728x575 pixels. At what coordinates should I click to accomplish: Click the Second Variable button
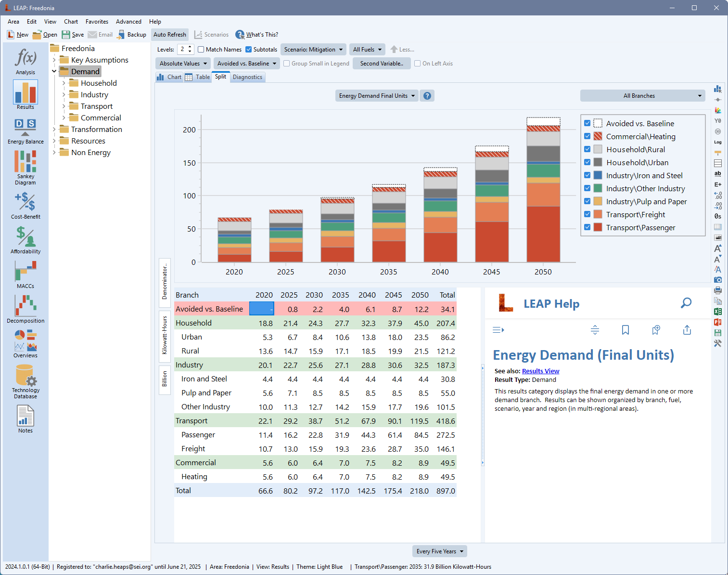382,64
